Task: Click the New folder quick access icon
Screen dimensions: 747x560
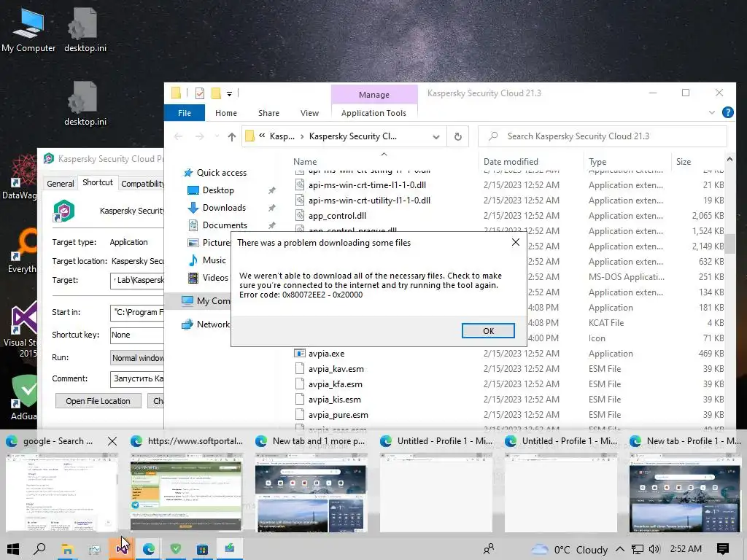Action: pos(216,93)
